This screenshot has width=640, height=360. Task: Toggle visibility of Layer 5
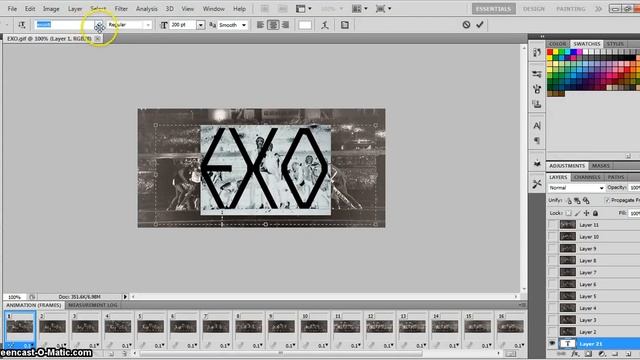pos(552,296)
